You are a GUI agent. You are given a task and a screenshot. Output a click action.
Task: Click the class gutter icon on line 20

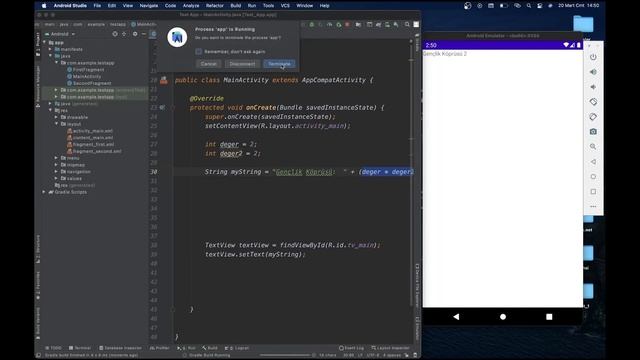(x=164, y=80)
